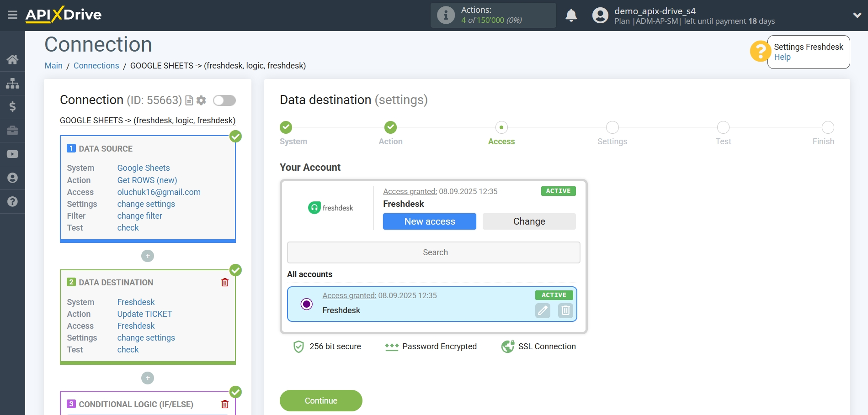Open connection settings gear icon
Screen dimensions: 868x415
point(201,100)
